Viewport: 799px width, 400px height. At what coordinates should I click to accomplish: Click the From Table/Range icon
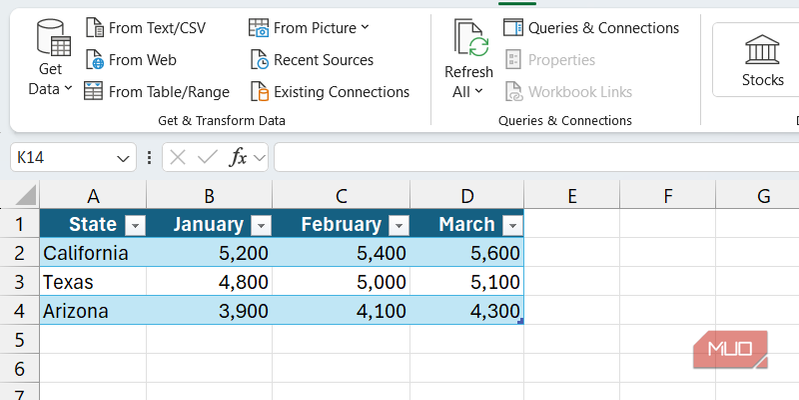94,92
